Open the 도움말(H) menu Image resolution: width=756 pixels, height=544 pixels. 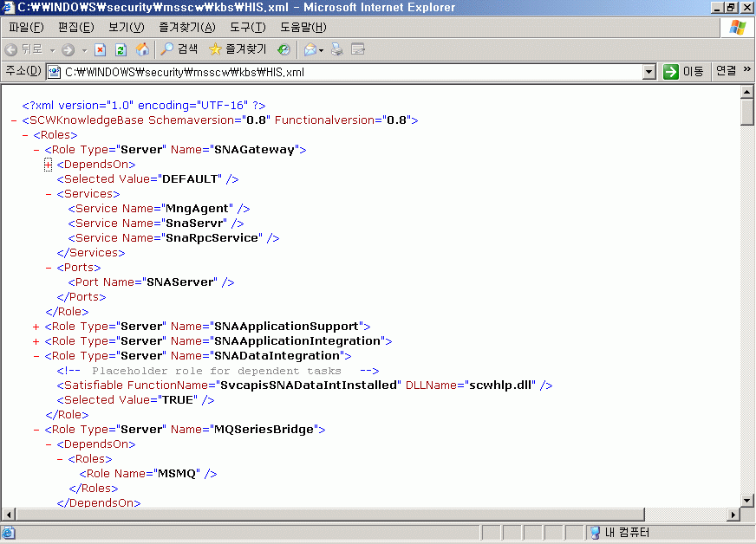pos(303,28)
